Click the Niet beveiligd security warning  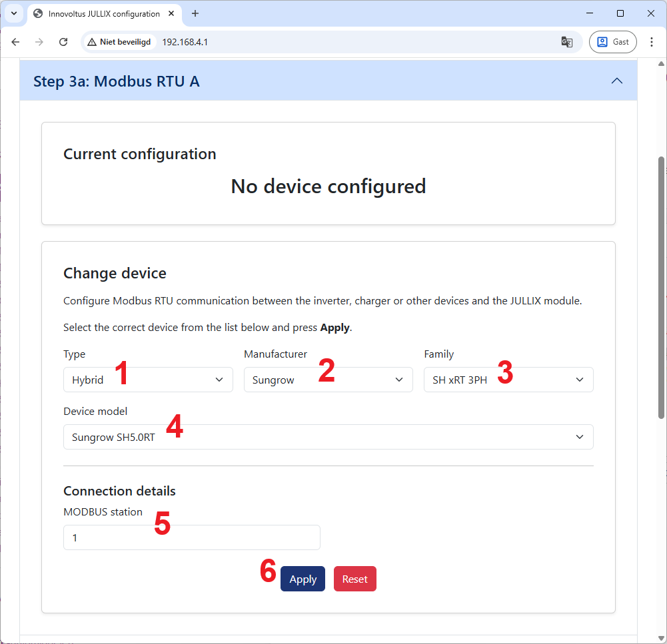tap(119, 42)
